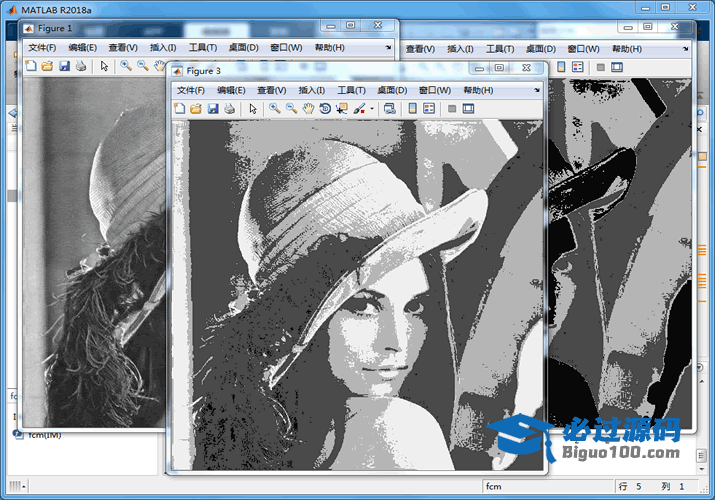Open 帮助(H) menu in Figure 3
This screenshot has height=500, width=715.
pos(478,90)
